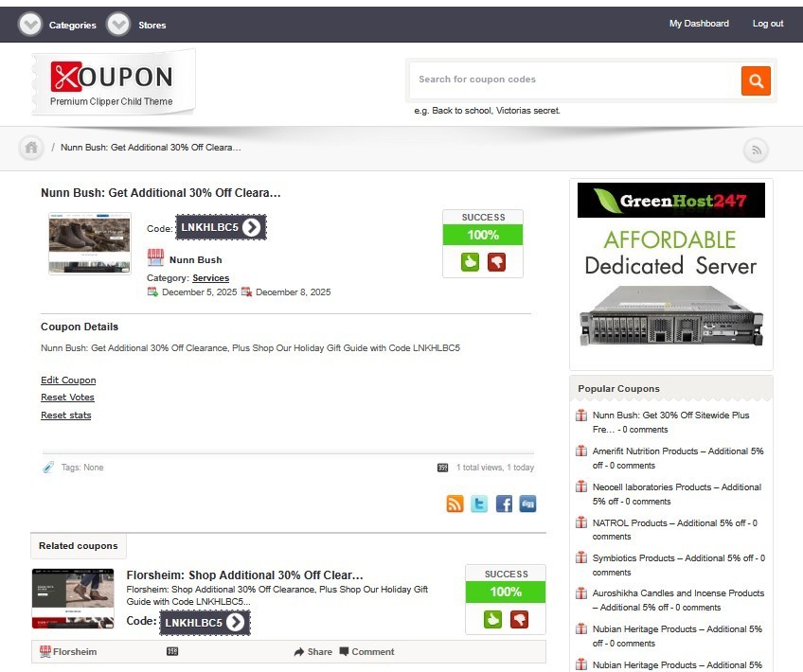Viewport: 803px width, 672px height.
Task: Open Amerifit Nutrition Products popular coupon
Action: pyautogui.click(x=678, y=458)
